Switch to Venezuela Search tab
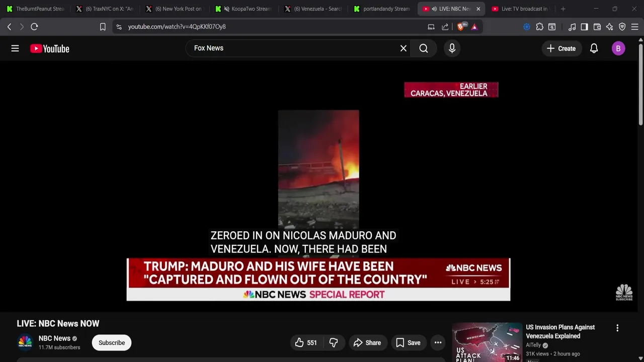 pos(313,9)
